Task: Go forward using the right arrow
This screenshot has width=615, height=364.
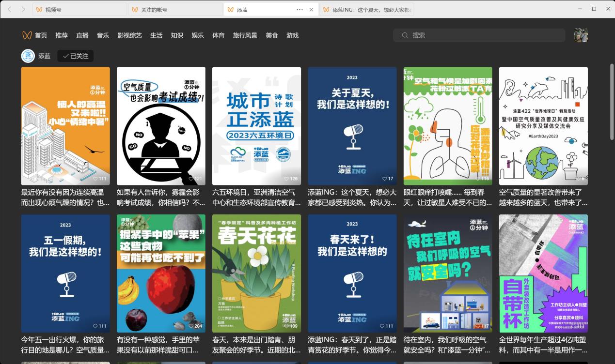Action: [23, 9]
